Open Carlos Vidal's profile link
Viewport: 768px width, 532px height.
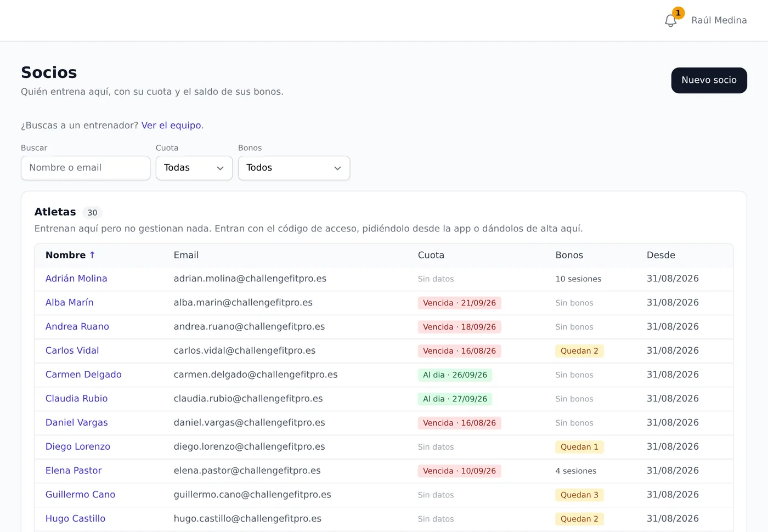pyautogui.click(x=72, y=350)
